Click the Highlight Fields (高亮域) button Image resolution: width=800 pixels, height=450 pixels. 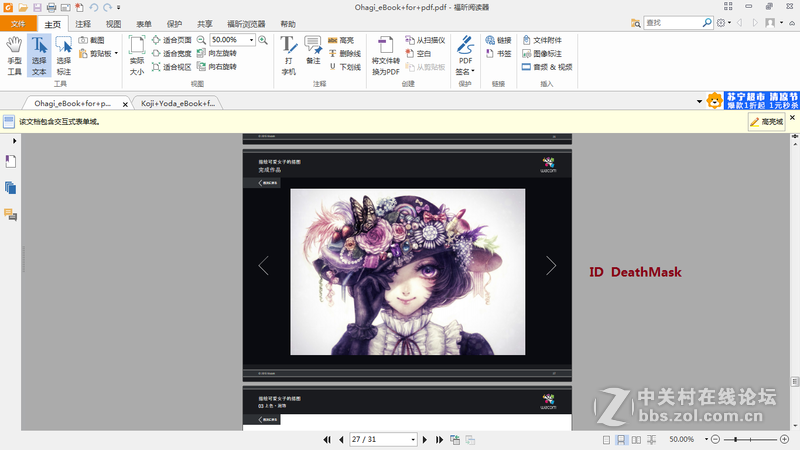[x=766, y=122]
